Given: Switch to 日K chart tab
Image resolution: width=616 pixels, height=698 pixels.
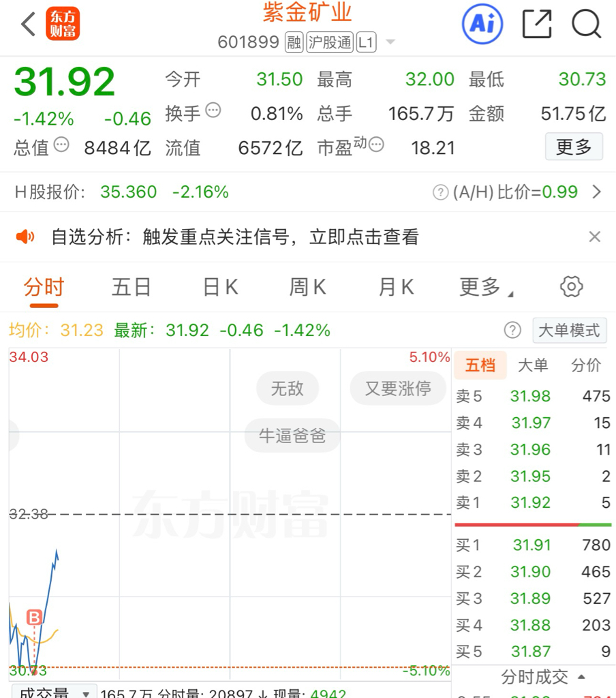Looking at the screenshot, I should point(220,287).
